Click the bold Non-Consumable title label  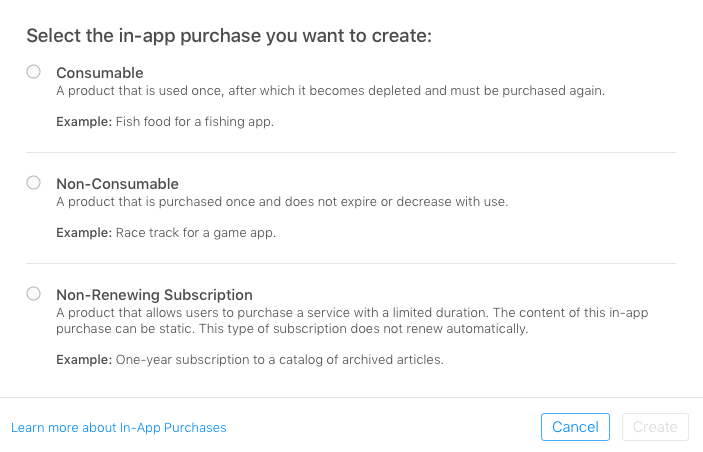coord(117,184)
